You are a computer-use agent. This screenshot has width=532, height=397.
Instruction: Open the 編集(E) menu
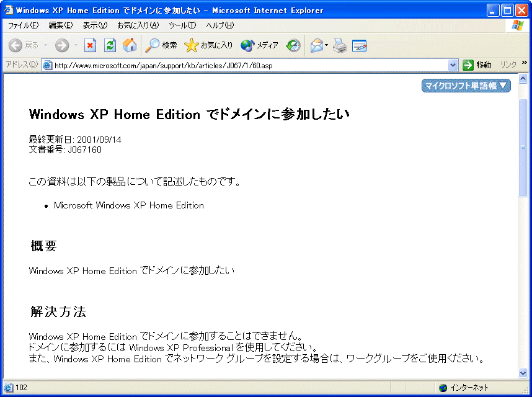click(x=61, y=25)
